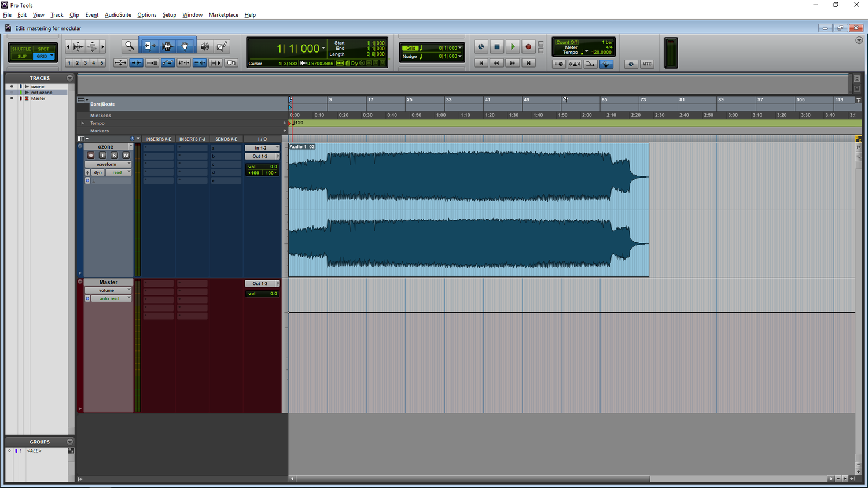
Task: Select the Grabber hand tool
Action: click(185, 46)
